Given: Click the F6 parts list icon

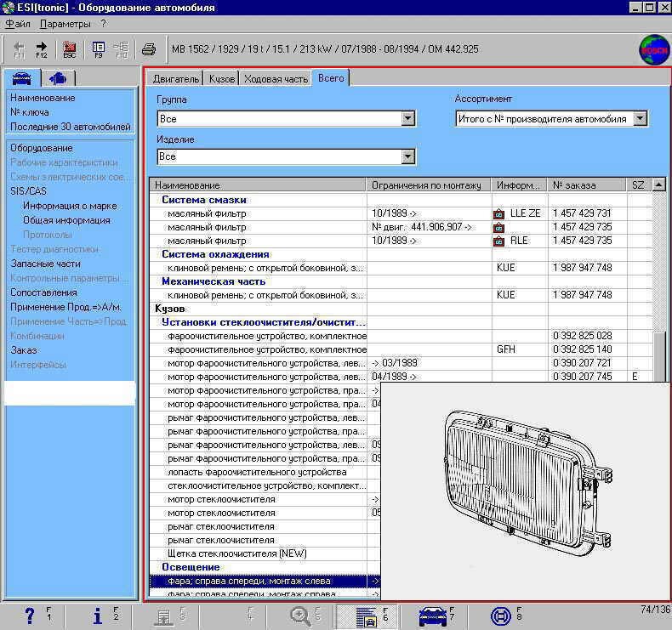Looking at the screenshot, I should pos(367,616).
